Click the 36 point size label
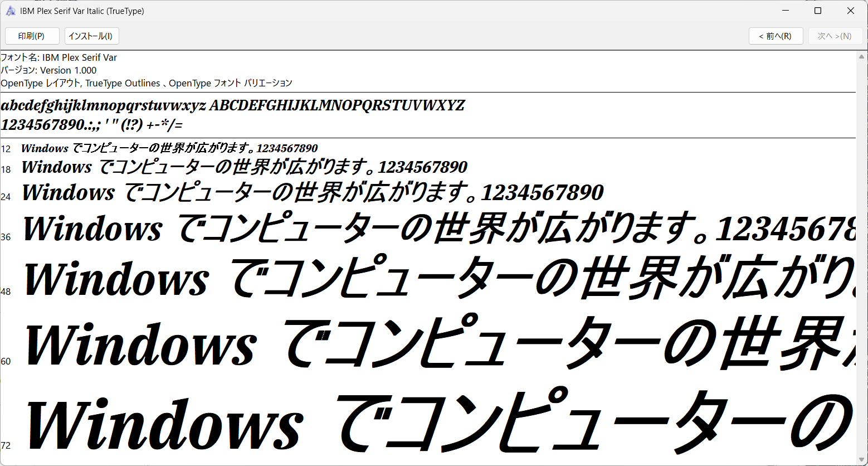868x466 pixels. (x=6, y=237)
